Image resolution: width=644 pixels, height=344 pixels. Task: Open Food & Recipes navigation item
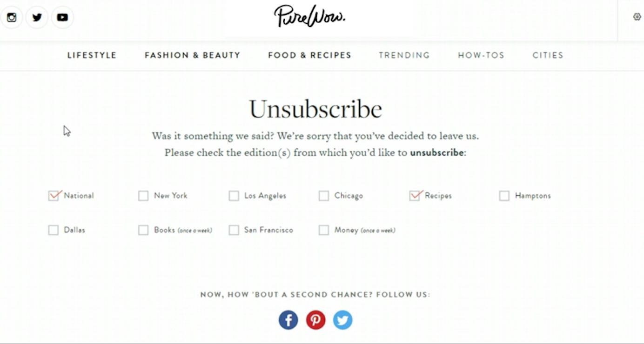[309, 55]
